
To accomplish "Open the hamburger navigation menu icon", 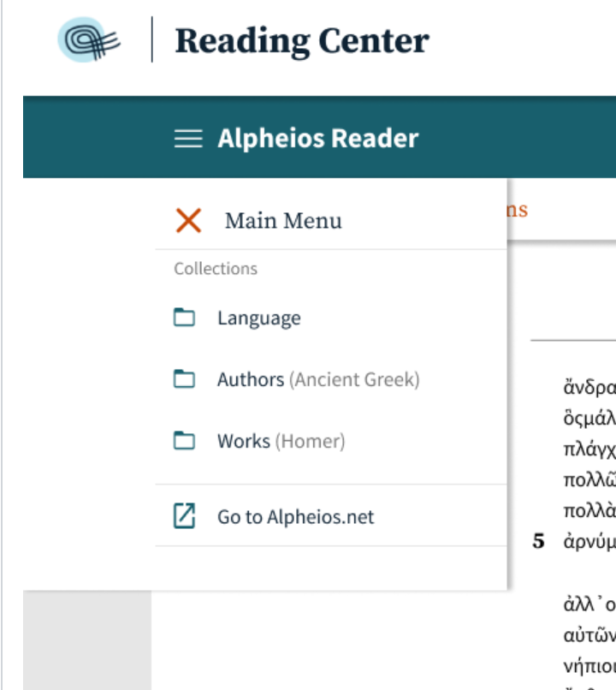I will point(187,138).
